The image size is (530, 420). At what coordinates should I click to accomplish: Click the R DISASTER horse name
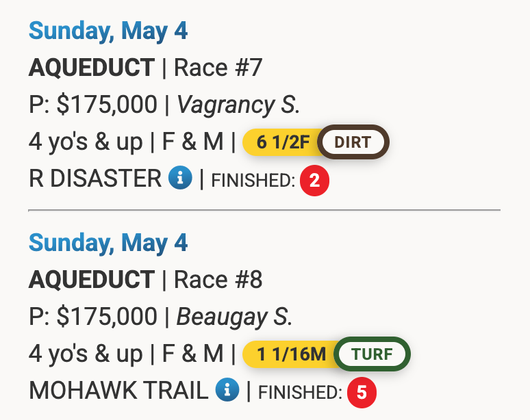pos(95,179)
